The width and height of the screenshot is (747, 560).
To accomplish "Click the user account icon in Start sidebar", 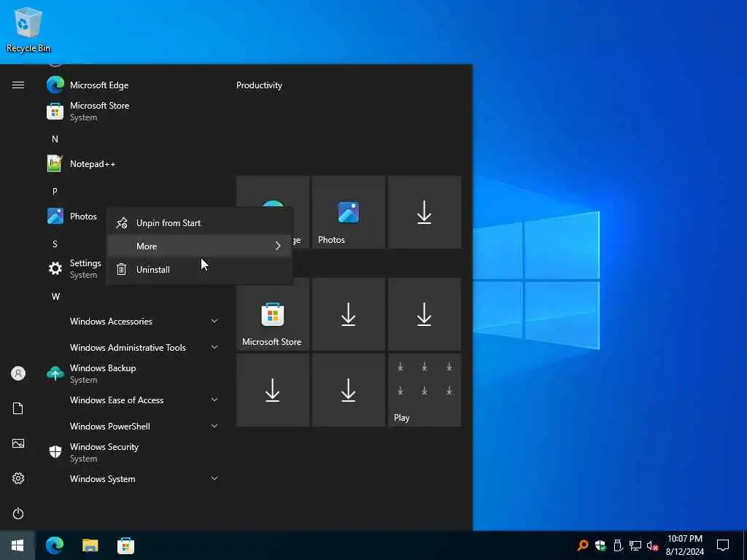I will pyautogui.click(x=18, y=373).
